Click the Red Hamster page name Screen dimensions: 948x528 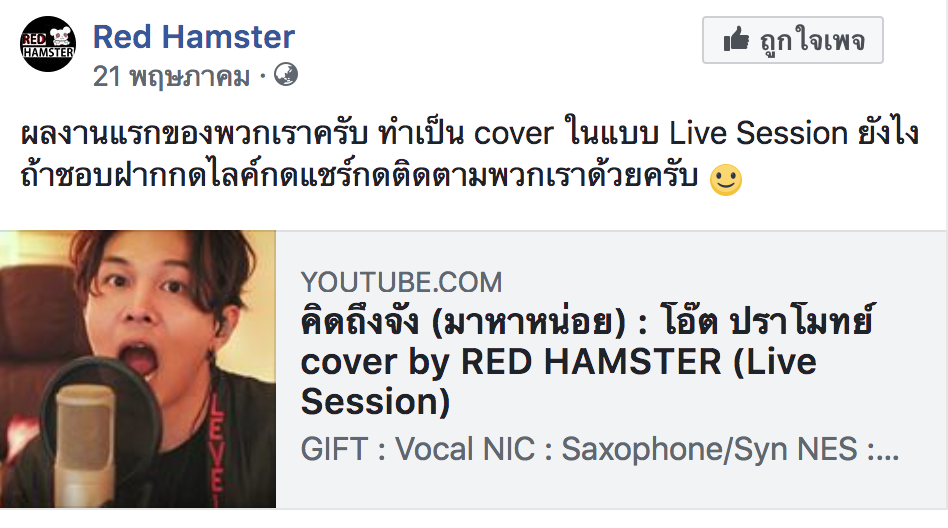(x=193, y=36)
